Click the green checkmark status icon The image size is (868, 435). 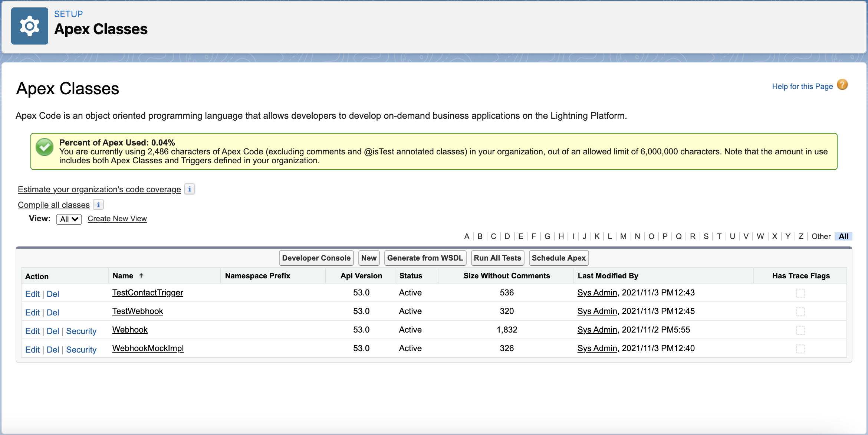[45, 147]
